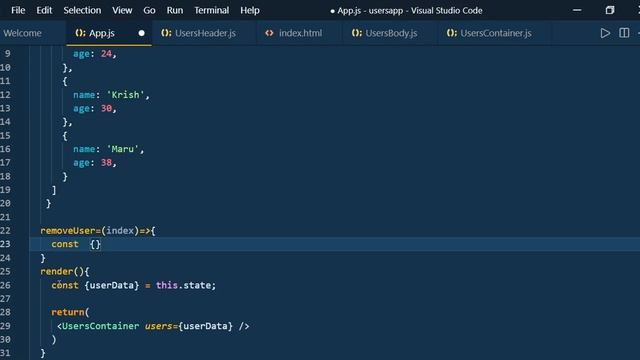Image resolution: width=640 pixels, height=360 pixels.
Task: Open the Selection menu
Action: pyautogui.click(x=82, y=10)
